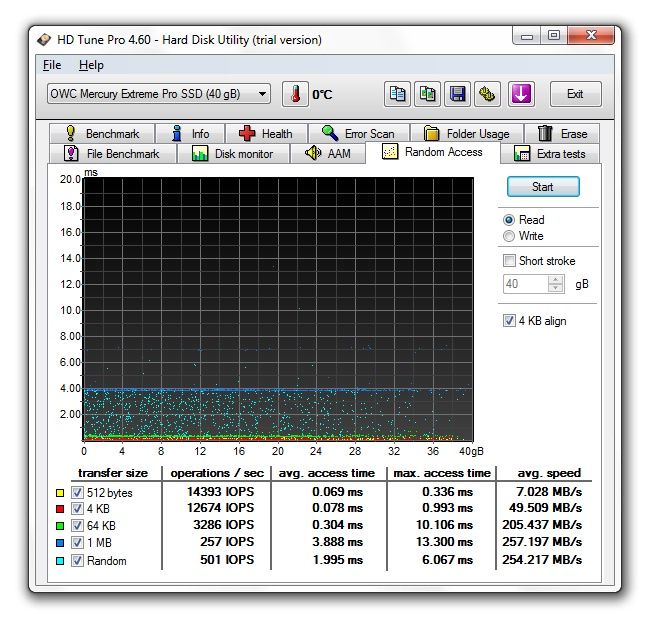Click the operations / sec column header

(217, 473)
